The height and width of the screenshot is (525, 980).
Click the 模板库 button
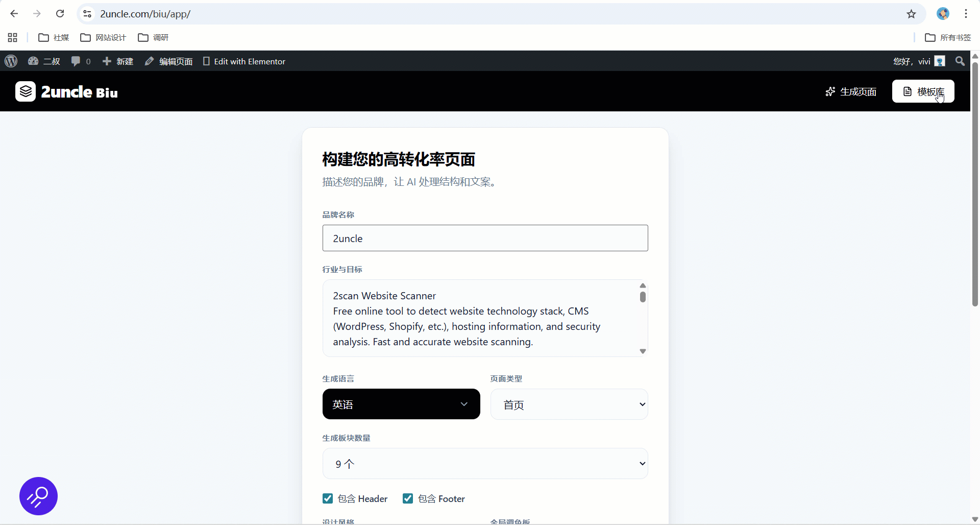[x=923, y=91]
